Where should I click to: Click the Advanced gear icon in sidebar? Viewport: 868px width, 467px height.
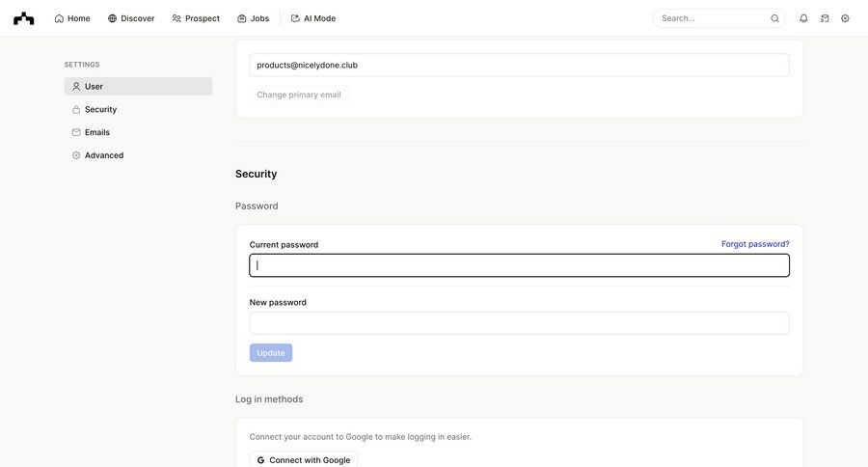[76, 155]
